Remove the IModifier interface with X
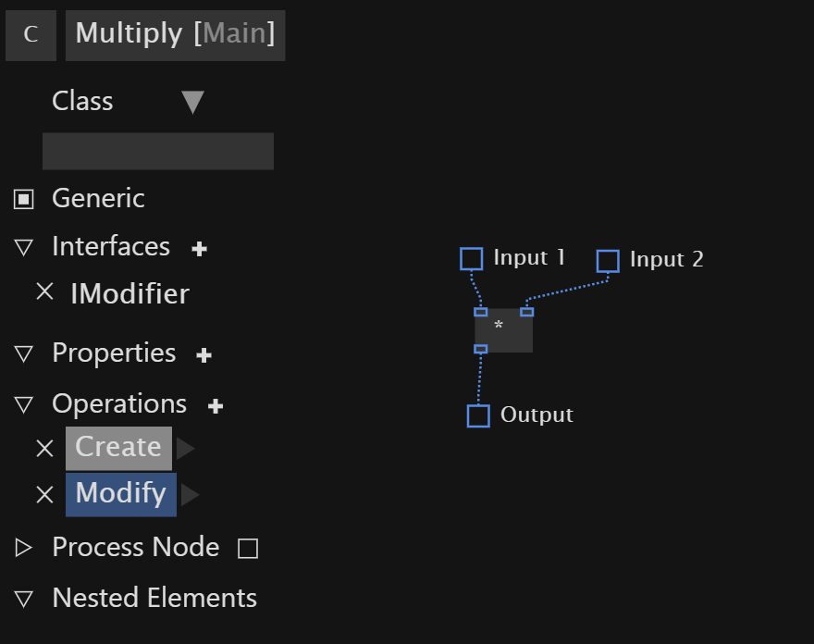 [x=45, y=291]
